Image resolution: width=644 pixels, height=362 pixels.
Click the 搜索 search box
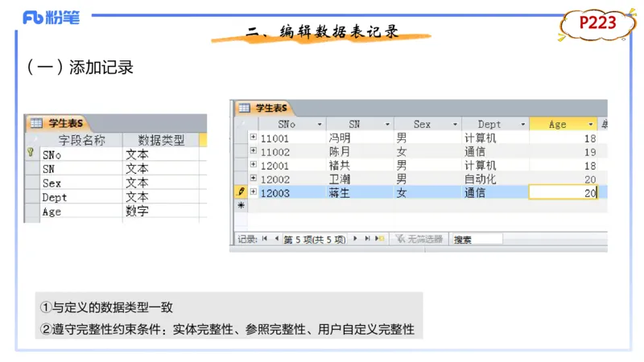(x=477, y=239)
